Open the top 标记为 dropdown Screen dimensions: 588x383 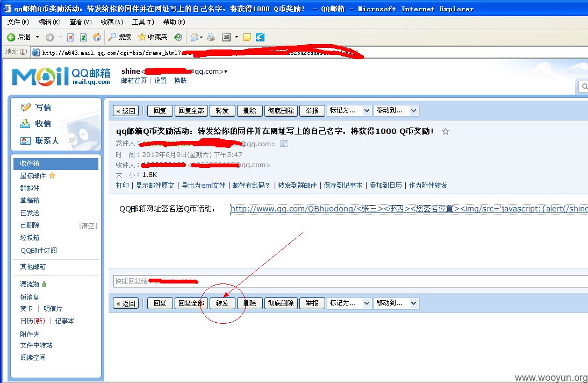click(349, 110)
